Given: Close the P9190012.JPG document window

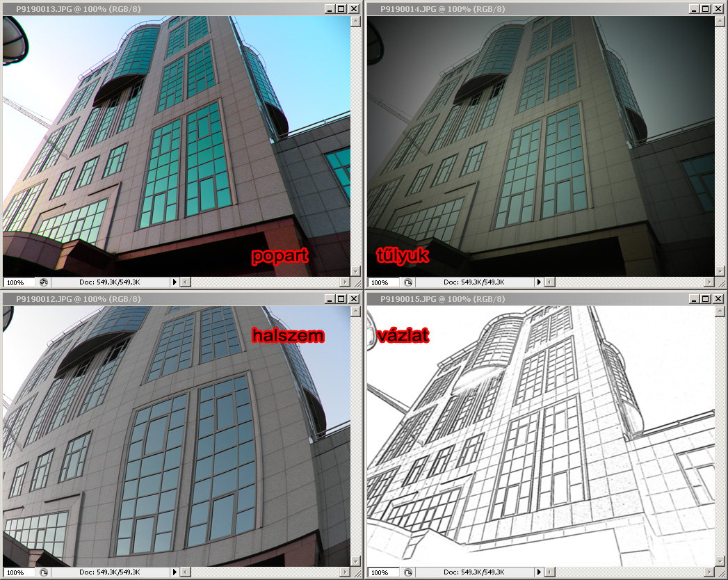Looking at the screenshot, I should [x=354, y=299].
